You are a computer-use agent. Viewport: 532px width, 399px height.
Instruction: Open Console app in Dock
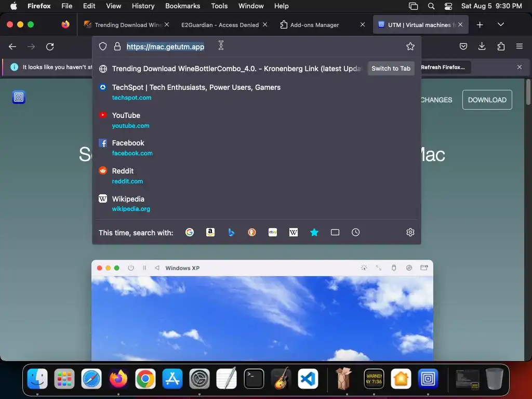point(374,379)
